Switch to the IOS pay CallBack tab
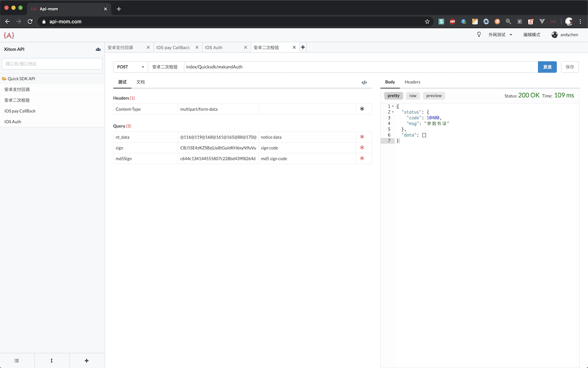This screenshot has width=588, height=368. (173, 47)
